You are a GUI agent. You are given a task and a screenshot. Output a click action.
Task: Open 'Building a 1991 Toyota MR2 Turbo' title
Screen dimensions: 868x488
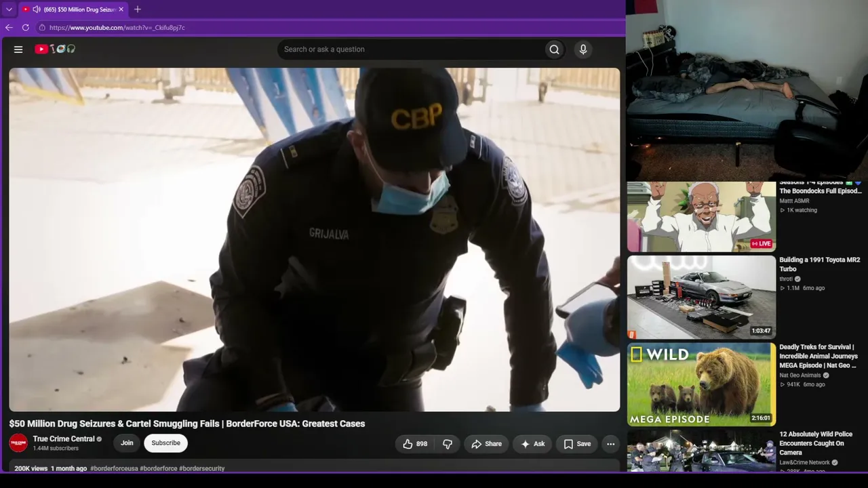pyautogui.click(x=820, y=264)
